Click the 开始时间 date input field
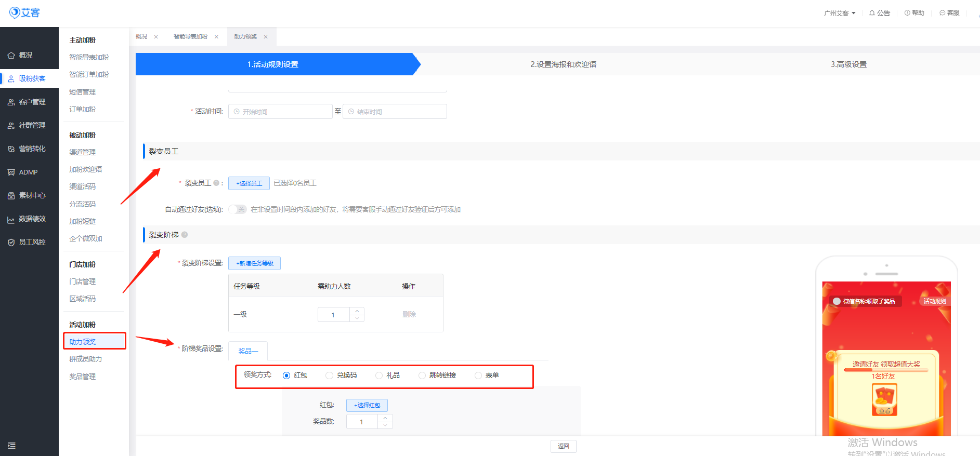The height and width of the screenshot is (456, 980). pyautogui.click(x=281, y=112)
